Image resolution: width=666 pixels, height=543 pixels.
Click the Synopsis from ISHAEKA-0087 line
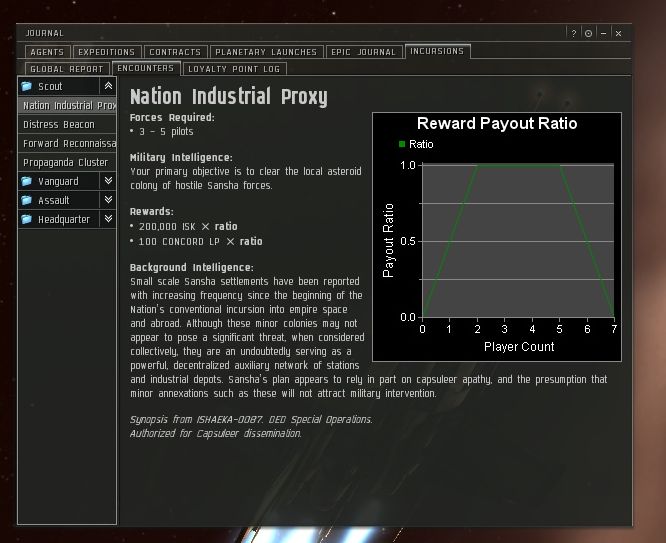point(251,419)
